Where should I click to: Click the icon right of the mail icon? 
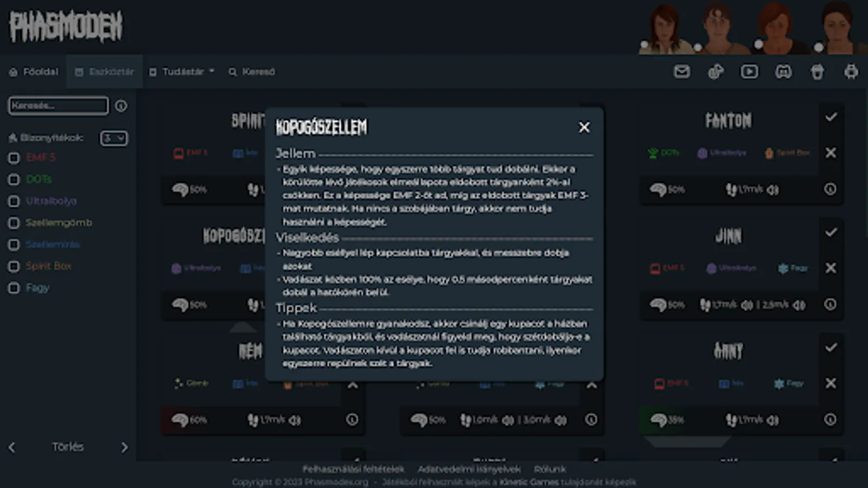tap(716, 72)
